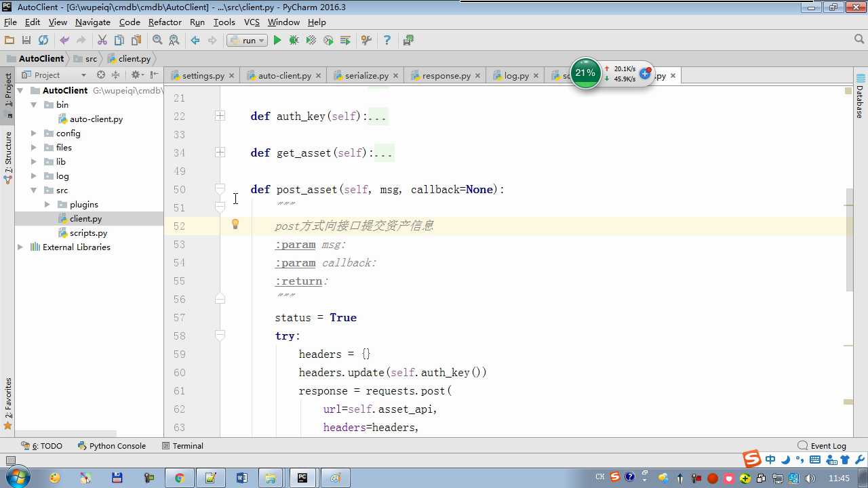Open the 6: TODO tool window
This screenshot has width=868, height=488.
click(x=41, y=446)
